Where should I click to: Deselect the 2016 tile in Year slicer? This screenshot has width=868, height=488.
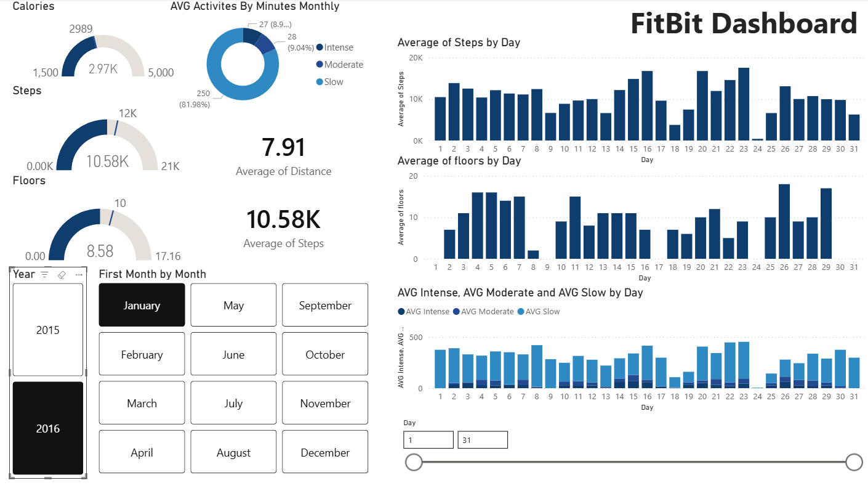click(x=48, y=428)
